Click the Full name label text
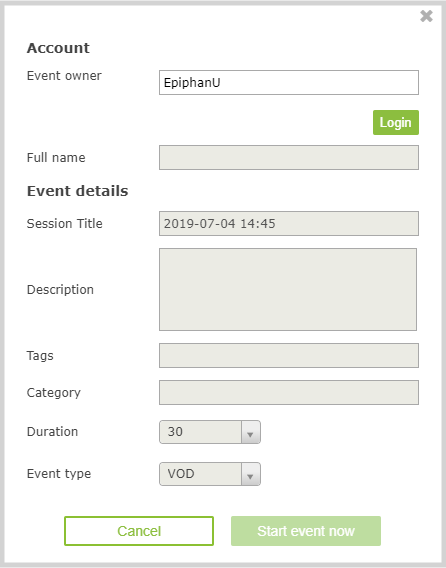Image resolution: width=446 pixels, height=568 pixels. click(56, 158)
